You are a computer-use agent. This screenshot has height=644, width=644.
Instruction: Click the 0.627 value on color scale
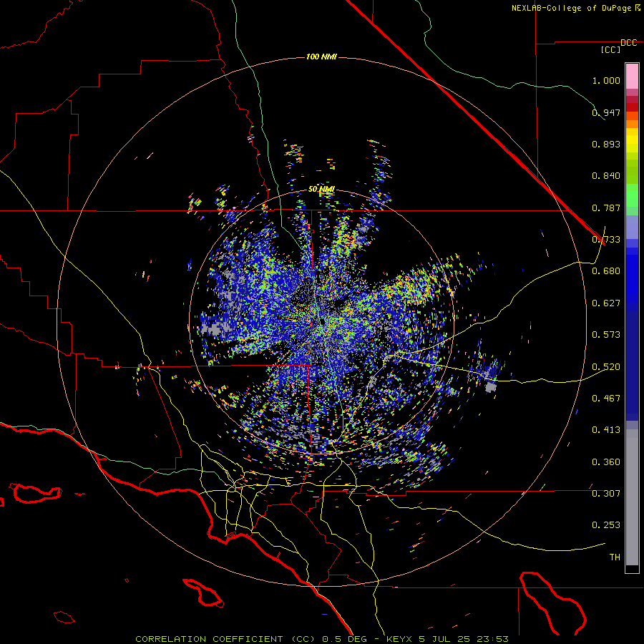coord(606,303)
